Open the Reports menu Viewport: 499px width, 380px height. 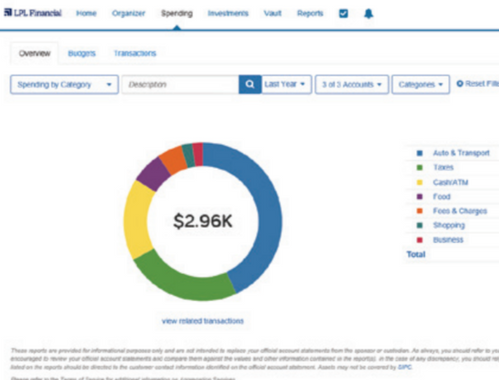pos(310,13)
